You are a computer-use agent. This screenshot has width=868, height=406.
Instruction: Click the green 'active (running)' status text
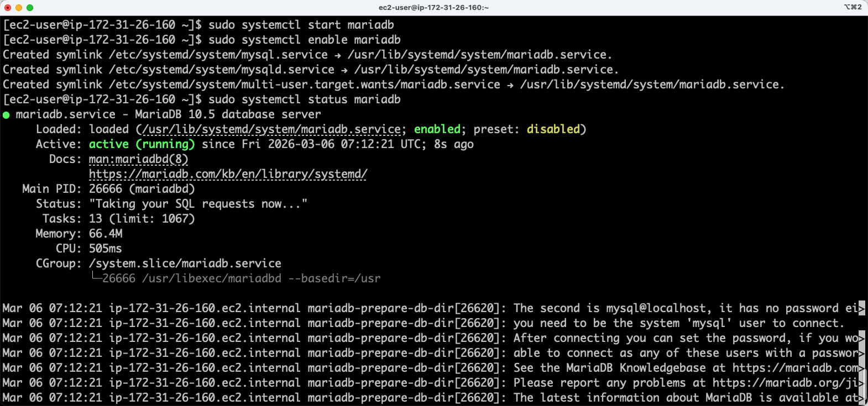(142, 144)
